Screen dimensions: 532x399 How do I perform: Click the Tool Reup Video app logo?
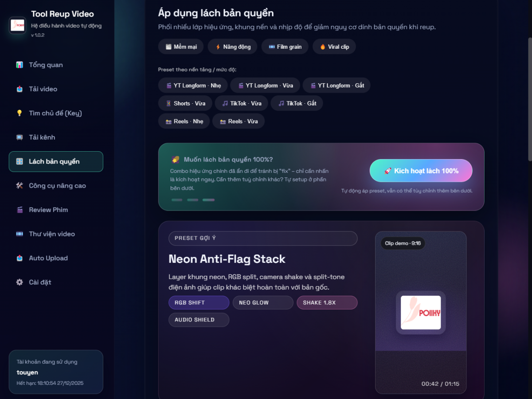point(17,25)
